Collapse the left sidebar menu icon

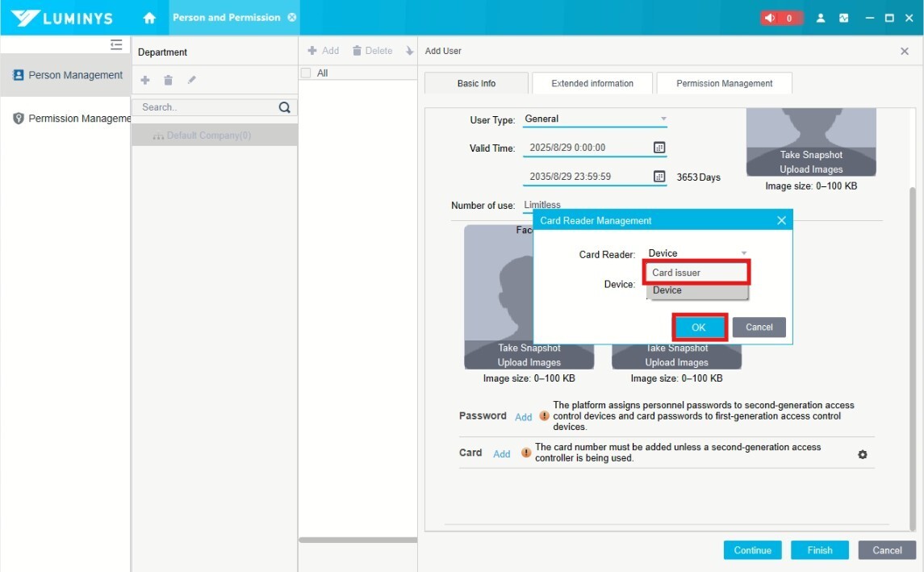tap(116, 45)
